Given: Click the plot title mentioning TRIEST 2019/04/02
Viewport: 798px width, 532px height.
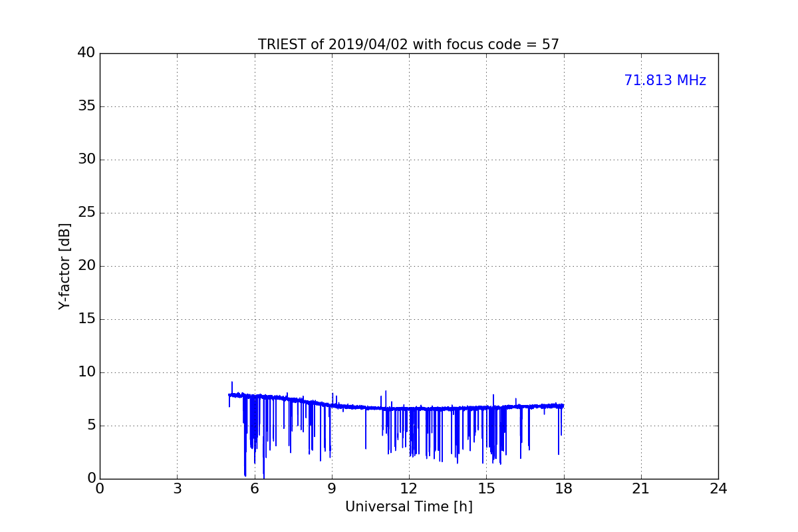Looking at the screenshot, I should 408,45.
